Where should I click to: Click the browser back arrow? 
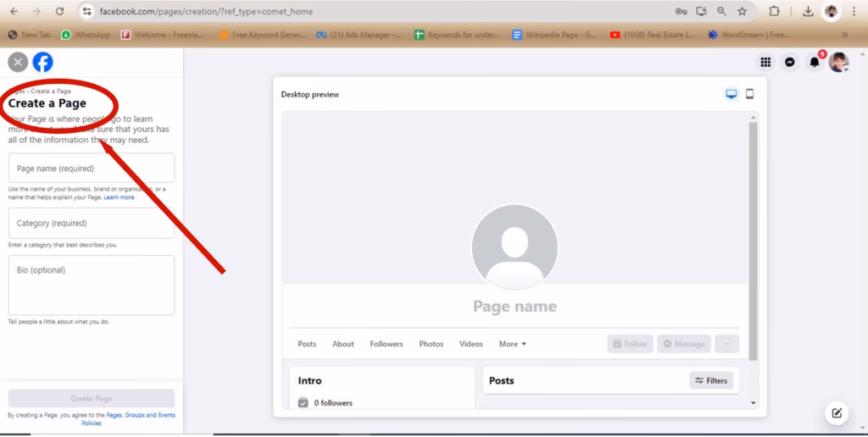[x=14, y=11]
